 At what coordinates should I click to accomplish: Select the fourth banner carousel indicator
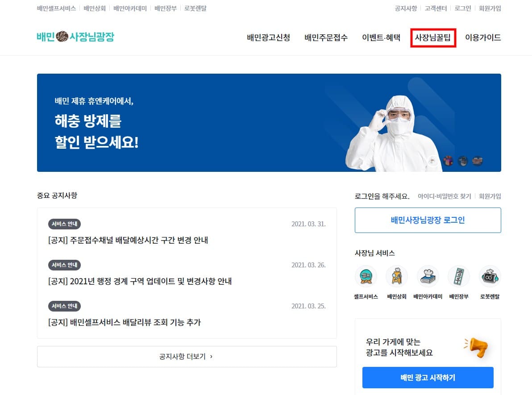478,161
